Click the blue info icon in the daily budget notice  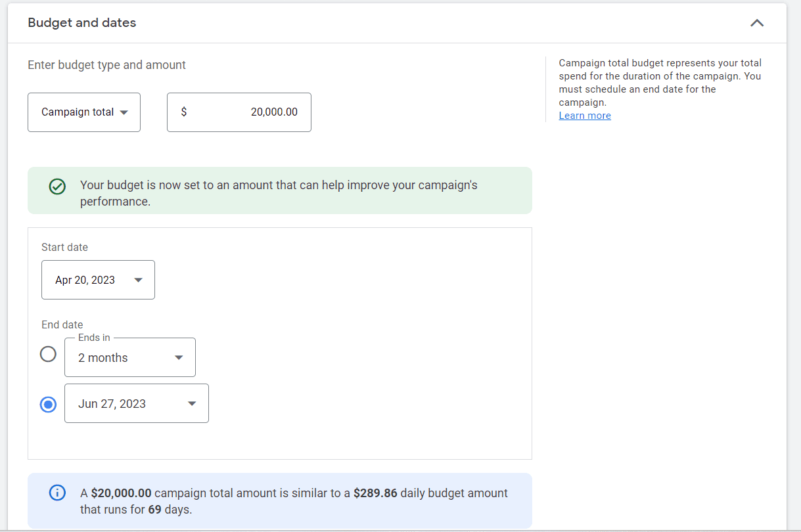57,493
